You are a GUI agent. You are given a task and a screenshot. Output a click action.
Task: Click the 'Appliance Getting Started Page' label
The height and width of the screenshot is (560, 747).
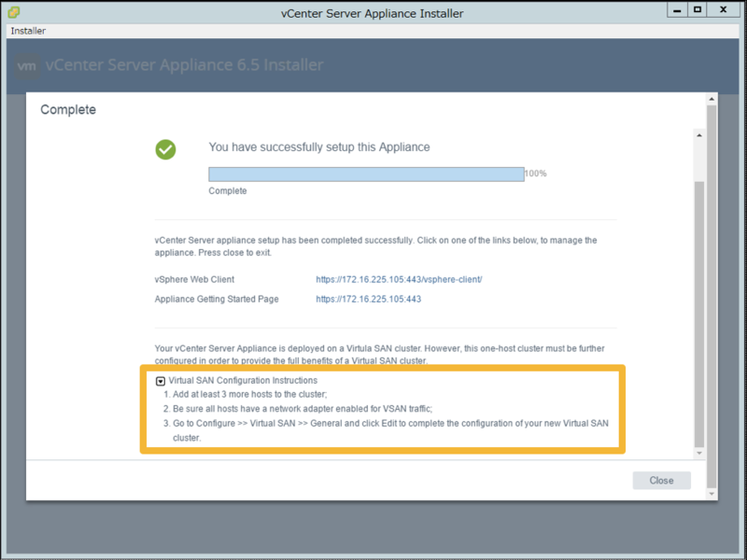[x=217, y=299]
